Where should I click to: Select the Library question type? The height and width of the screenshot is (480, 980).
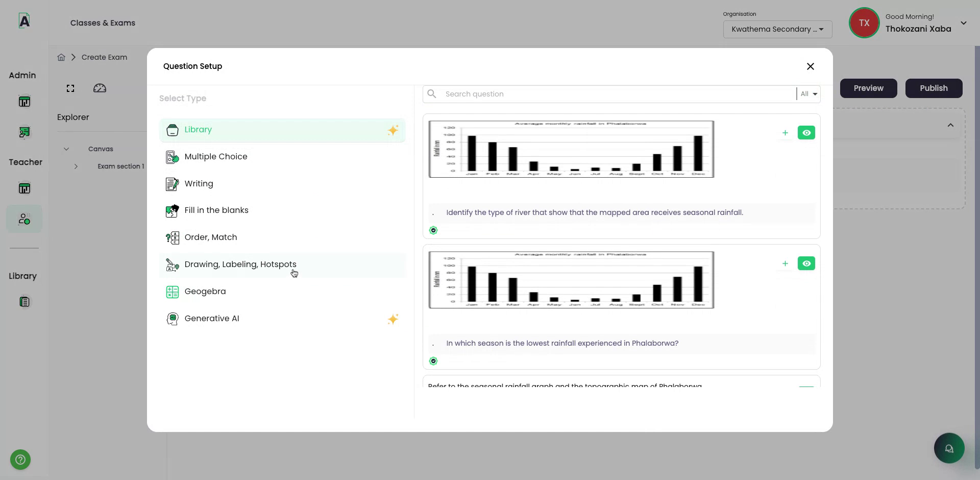pyautogui.click(x=198, y=130)
